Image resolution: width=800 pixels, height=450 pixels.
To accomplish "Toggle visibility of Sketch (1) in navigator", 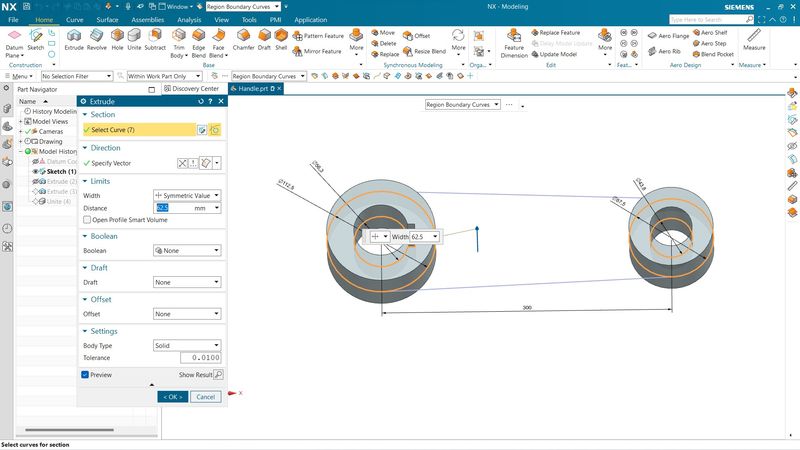I will 35,172.
